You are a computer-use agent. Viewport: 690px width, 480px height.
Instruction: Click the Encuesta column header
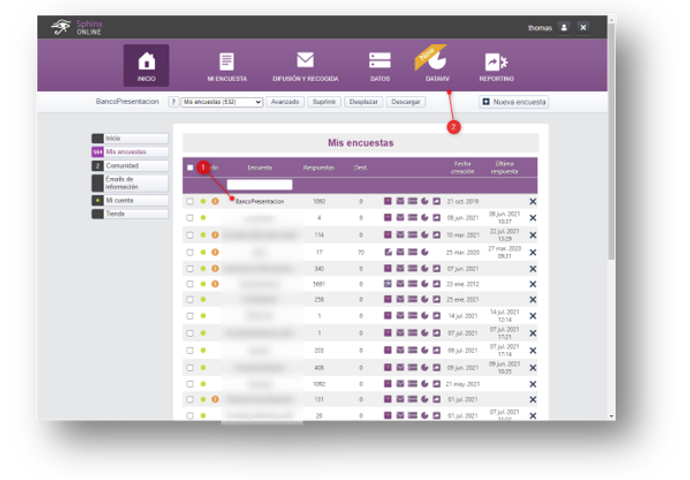pos(260,168)
